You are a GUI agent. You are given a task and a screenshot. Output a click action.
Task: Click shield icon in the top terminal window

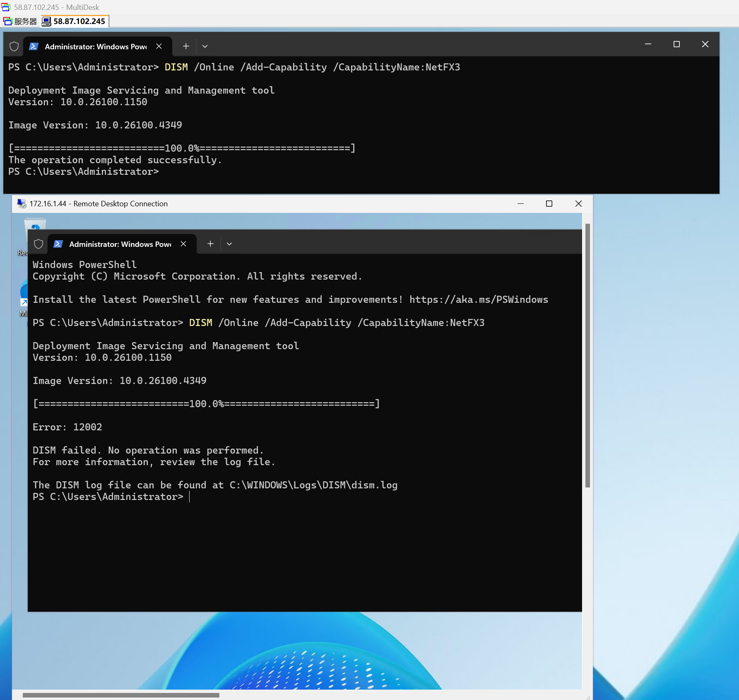pos(14,46)
